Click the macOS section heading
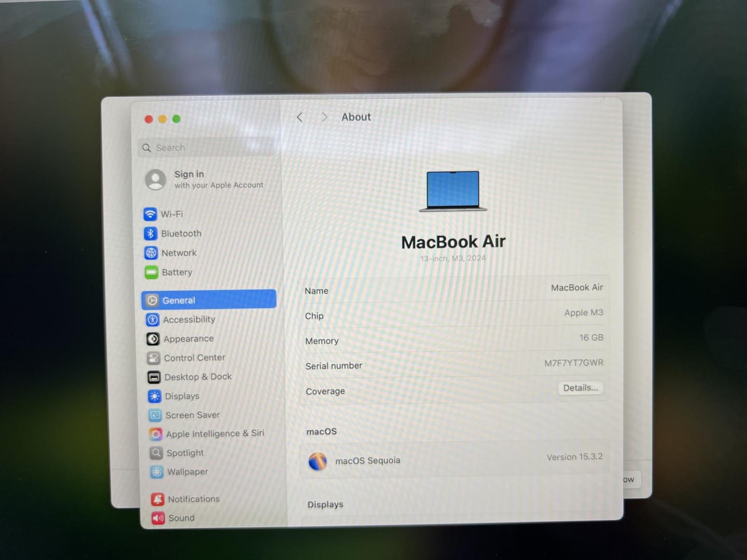The height and width of the screenshot is (560, 747). click(322, 431)
